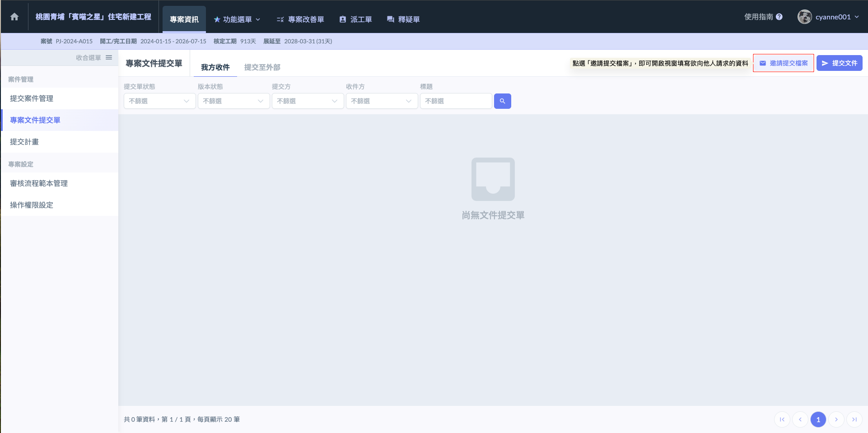The width and height of the screenshot is (868, 433).
Task: Go to the home icon
Action: pyautogui.click(x=14, y=17)
